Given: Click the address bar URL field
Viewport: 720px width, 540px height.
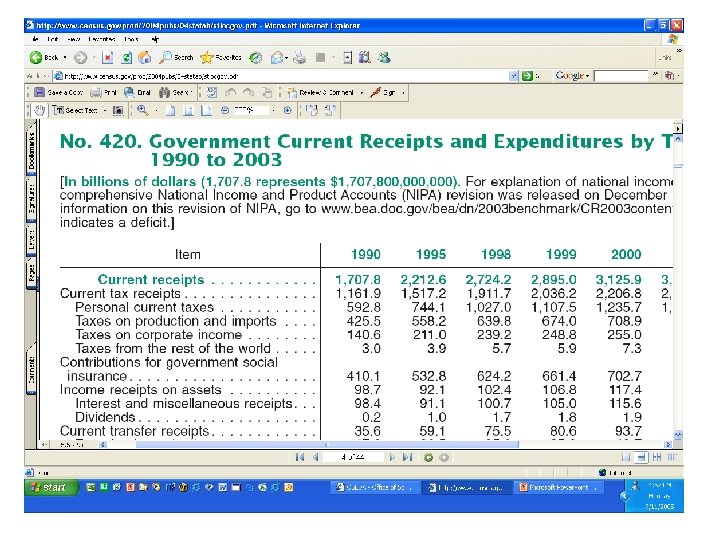Looking at the screenshot, I should 281,76.
